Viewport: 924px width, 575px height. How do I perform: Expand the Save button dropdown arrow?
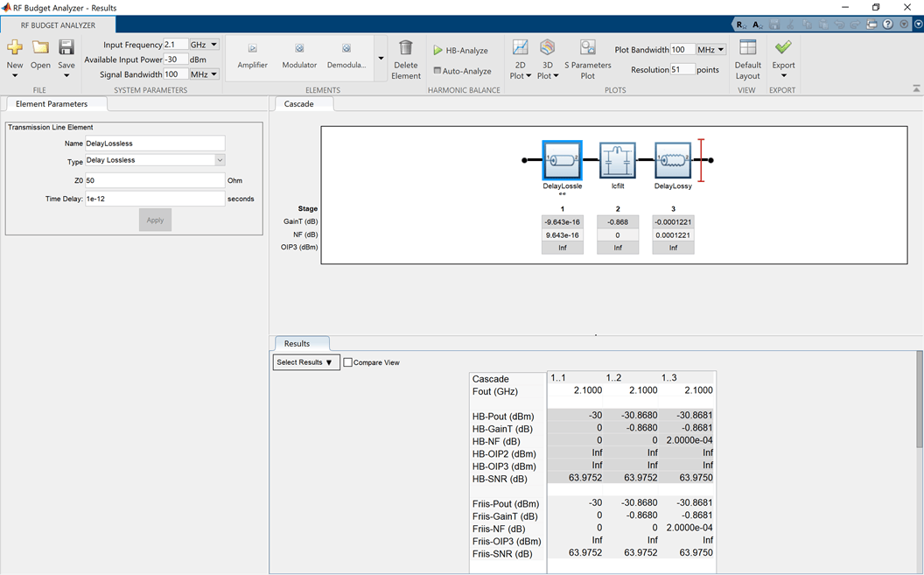[66, 75]
